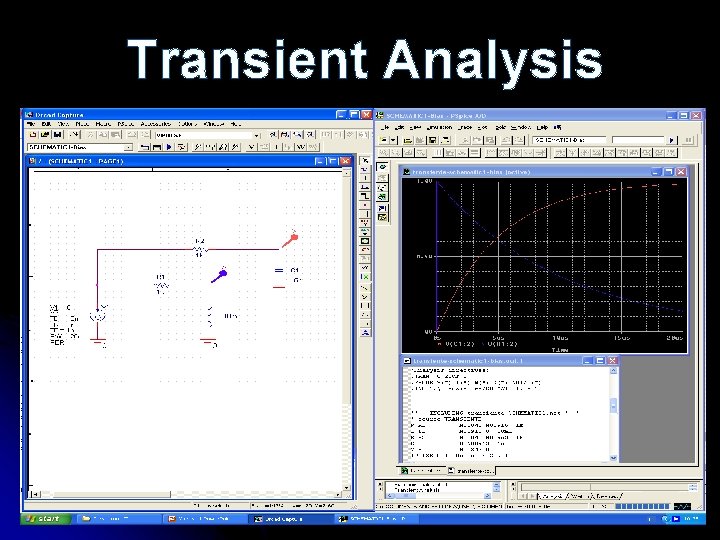Click the SCHEMATIC1-Bias profile field in PSpice
Viewport: 720px width, 540px height.
[x=569, y=140]
